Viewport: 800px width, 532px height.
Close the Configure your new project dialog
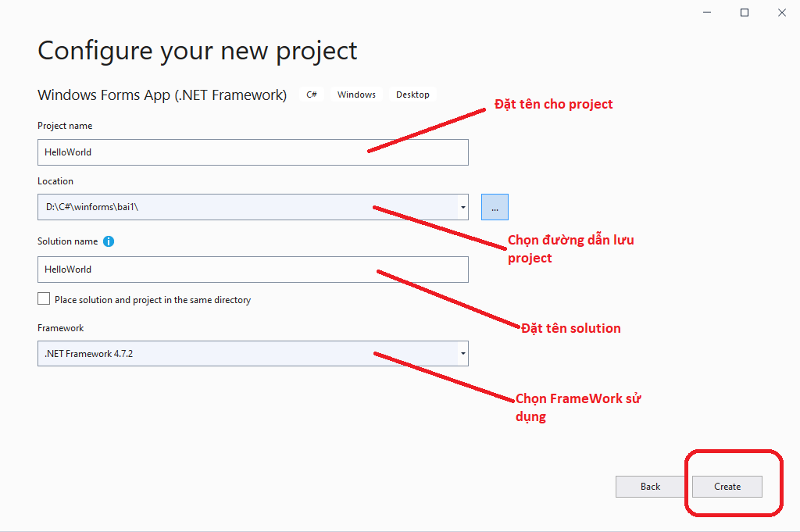click(x=781, y=12)
